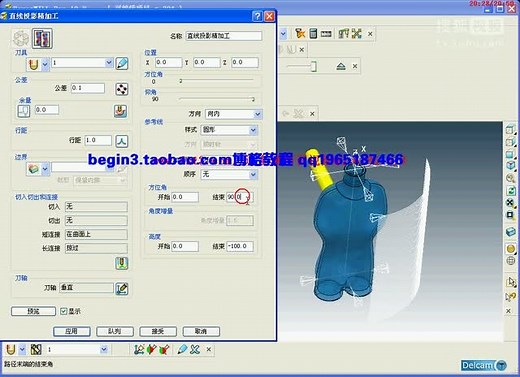Screen dimensions: 520x377
Task: Click the ball-nose tool type icon under 刀具
Action: [33, 64]
